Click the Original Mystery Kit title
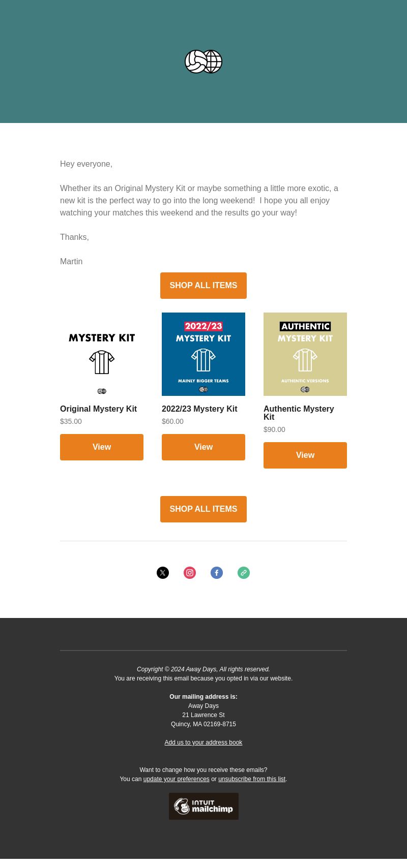 click(99, 409)
